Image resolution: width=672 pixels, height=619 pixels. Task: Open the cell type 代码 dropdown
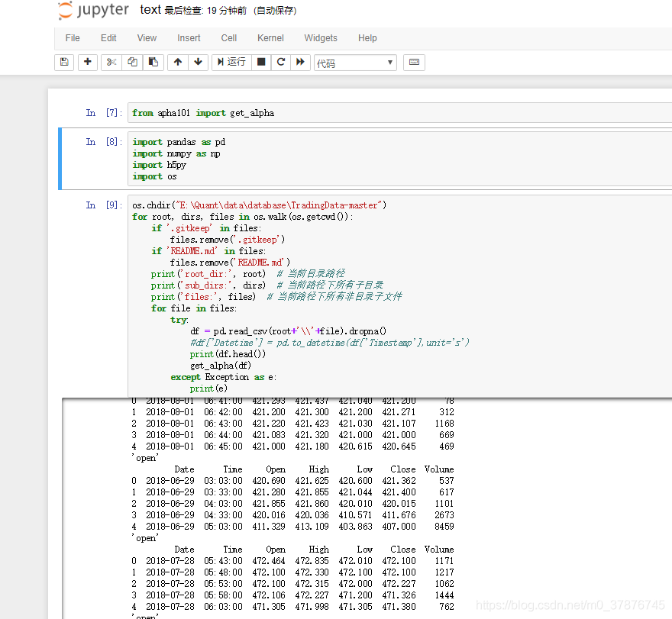click(355, 63)
